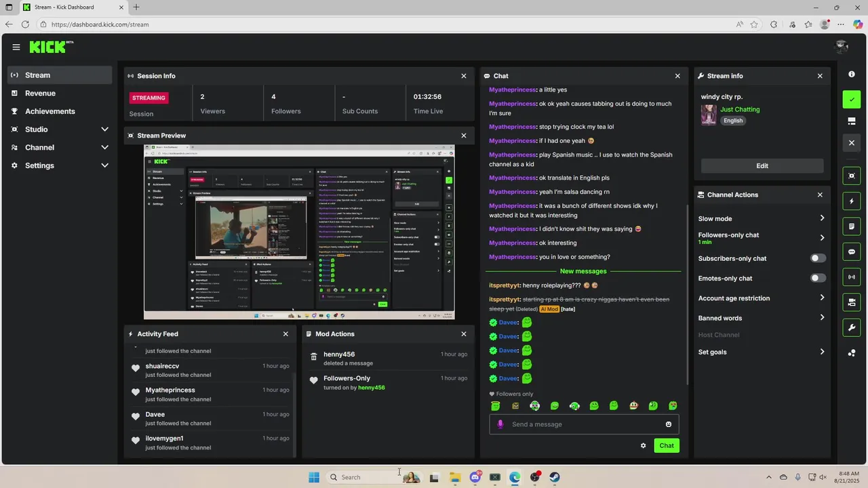Screen dimensions: 868x488
Task: Click the green checkmark button in right rail
Action: (x=852, y=99)
